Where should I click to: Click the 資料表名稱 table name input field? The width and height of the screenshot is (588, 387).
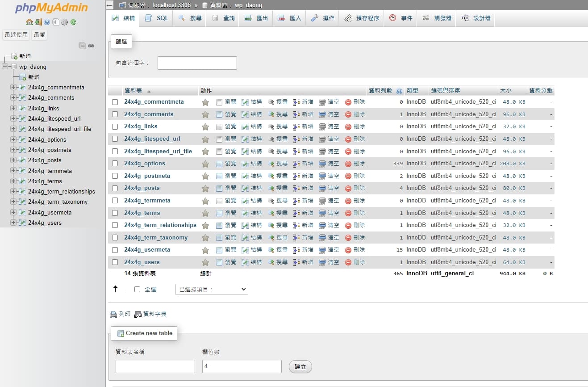tap(155, 366)
